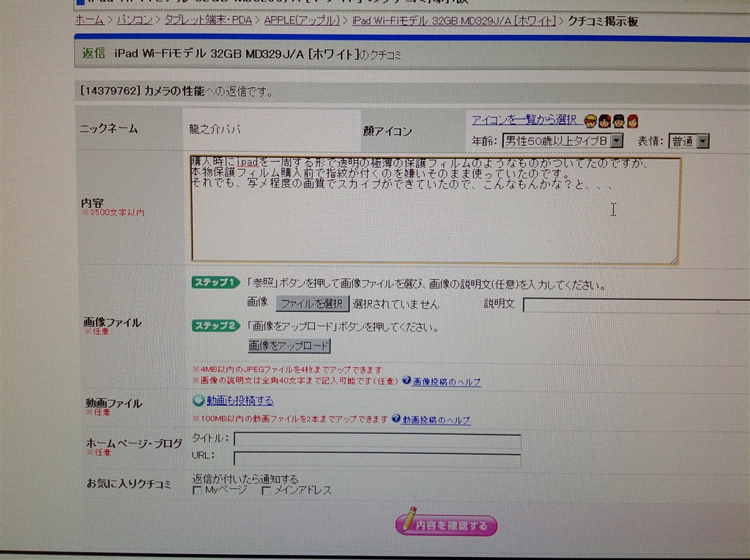Screen dimensions: 750x560
Task: Open the 表情 dropdown showing 普通
Action: (x=688, y=141)
